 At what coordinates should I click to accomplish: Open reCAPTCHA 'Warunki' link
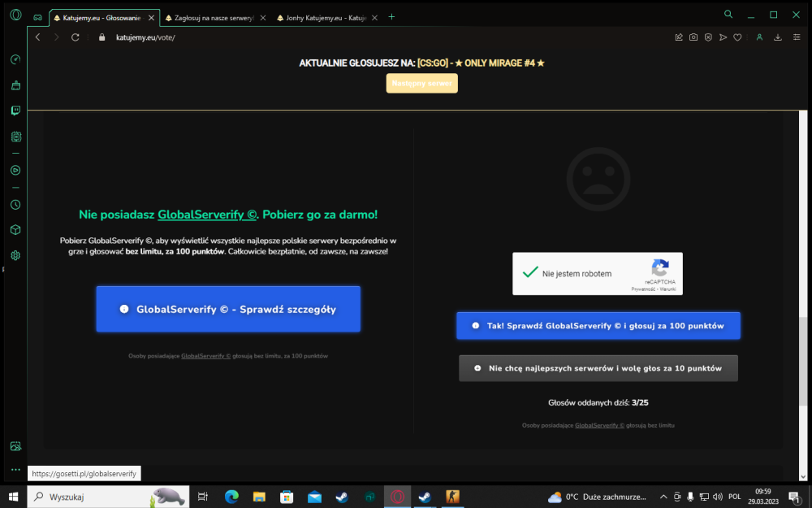click(x=667, y=289)
